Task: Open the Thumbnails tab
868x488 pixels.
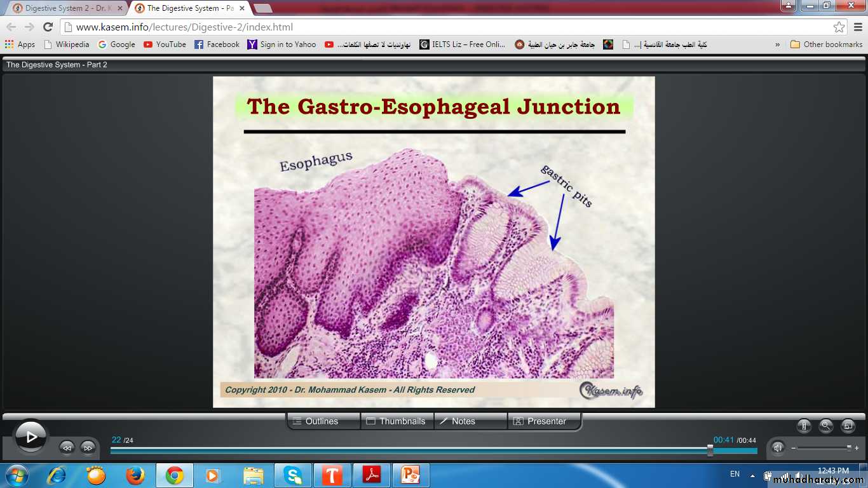Action: click(397, 421)
